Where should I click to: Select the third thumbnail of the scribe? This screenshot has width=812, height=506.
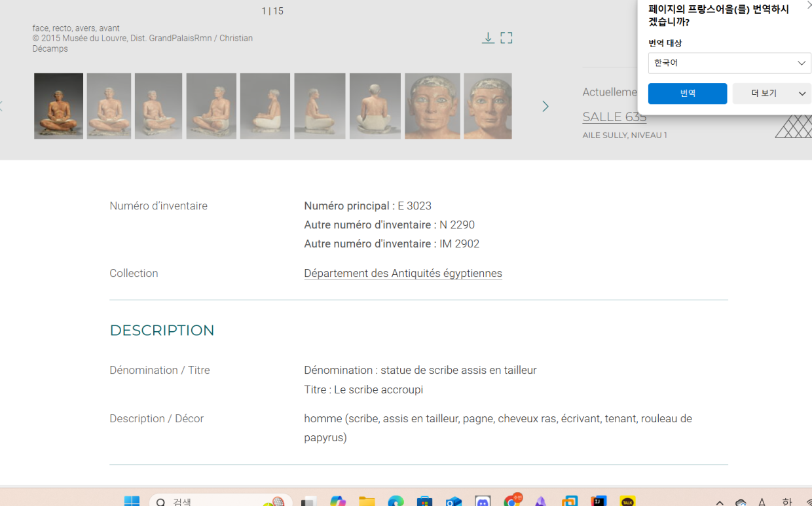pos(158,106)
